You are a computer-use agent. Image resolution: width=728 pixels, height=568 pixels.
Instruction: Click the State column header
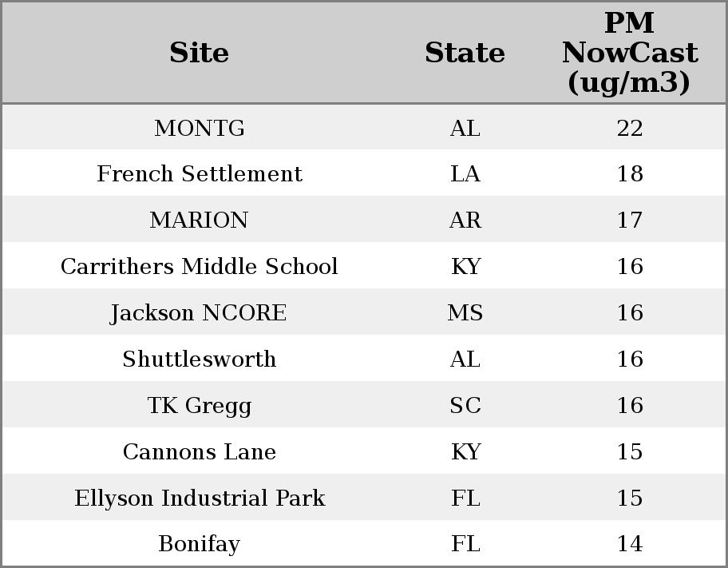pos(465,53)
